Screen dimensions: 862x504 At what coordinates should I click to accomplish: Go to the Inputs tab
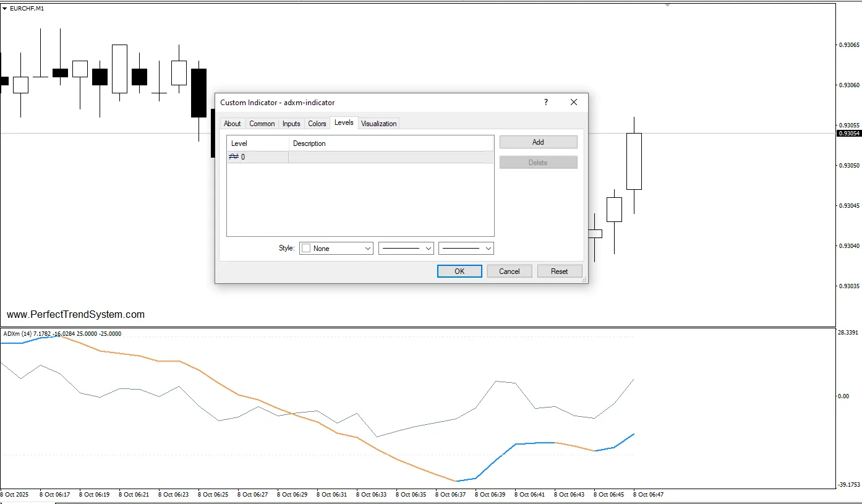coord(291,124)
